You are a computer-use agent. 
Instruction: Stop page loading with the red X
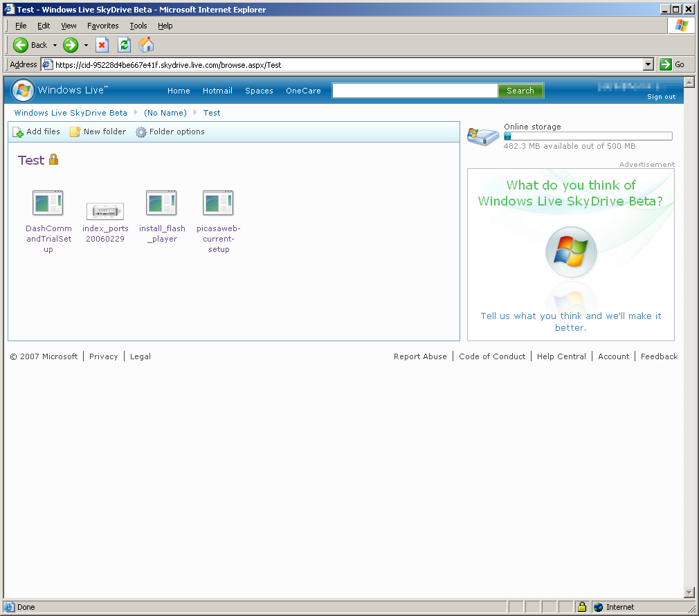[102, 45]
